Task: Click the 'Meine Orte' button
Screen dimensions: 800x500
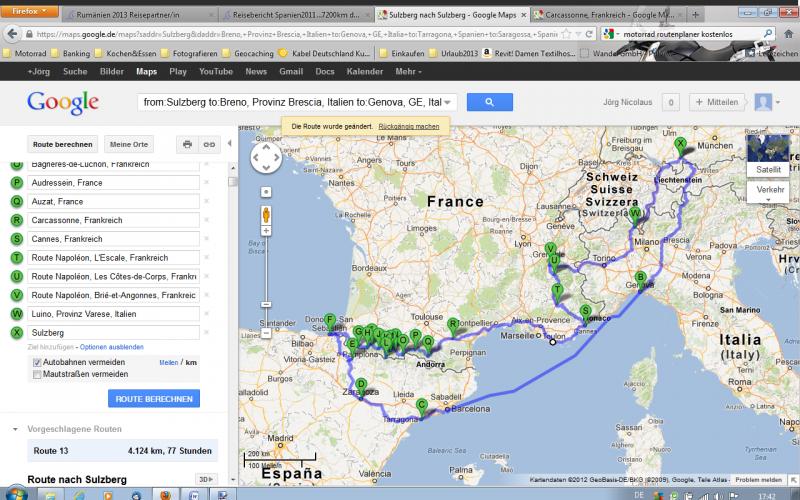Action: coord(129,144)
